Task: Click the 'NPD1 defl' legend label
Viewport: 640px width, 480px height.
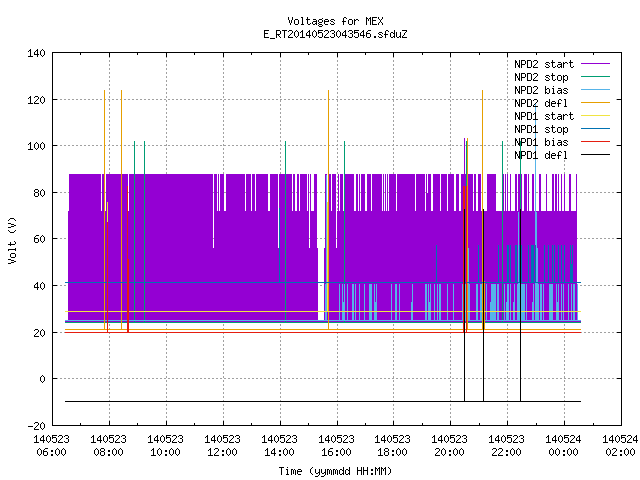Action: pyautogui.click(x=541, y=155)
